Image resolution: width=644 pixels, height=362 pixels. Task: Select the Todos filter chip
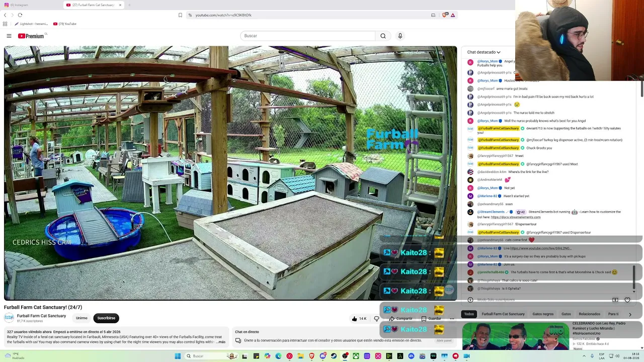click(469, 314)
